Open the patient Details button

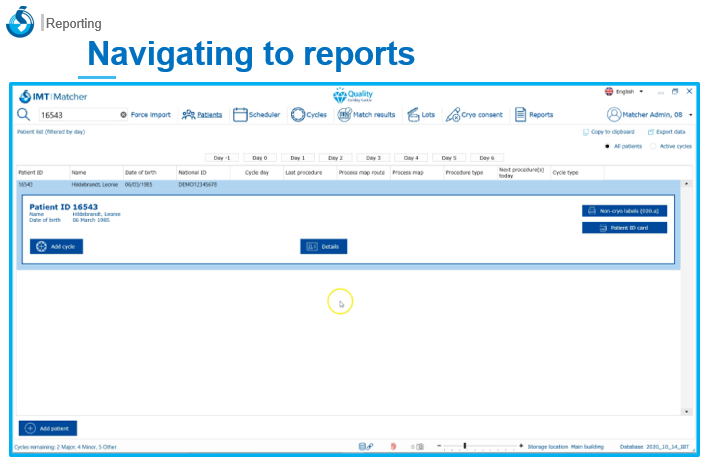click(x=323, y=246)
